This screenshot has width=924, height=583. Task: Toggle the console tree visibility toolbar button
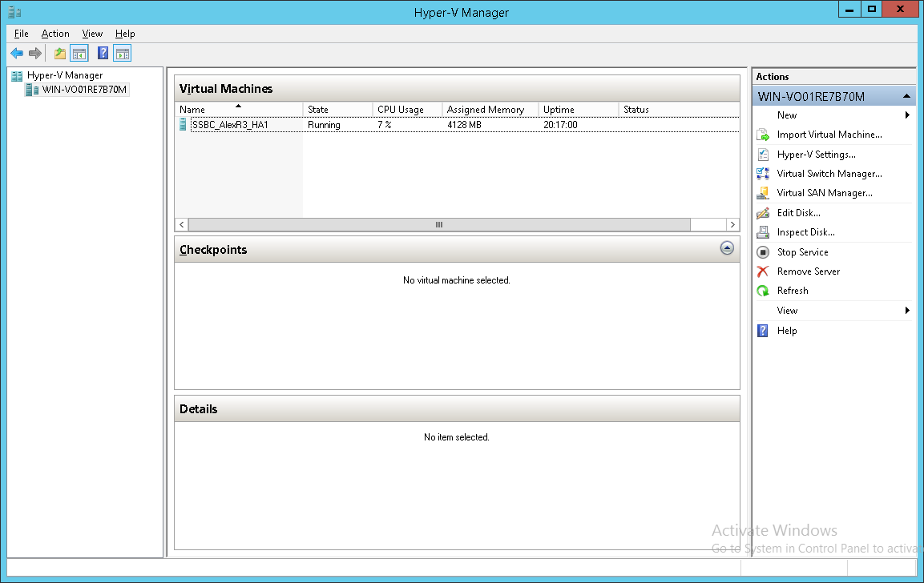point(79,53)
